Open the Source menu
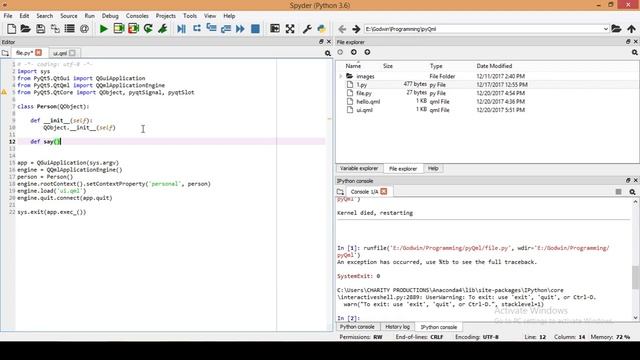 click(x=69, y=16)
